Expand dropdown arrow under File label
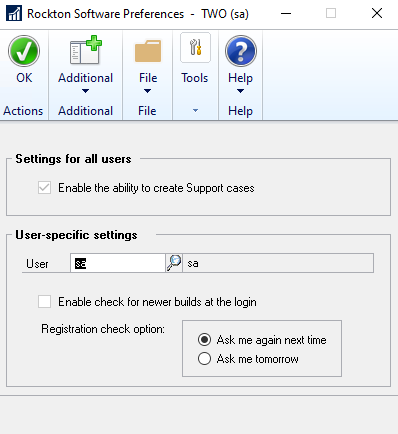 (x=147, y=91)
